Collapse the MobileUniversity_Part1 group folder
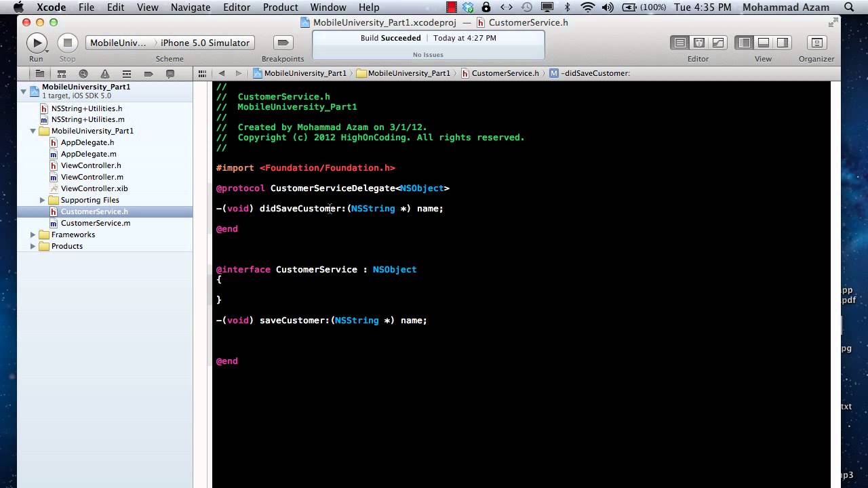 33,131
